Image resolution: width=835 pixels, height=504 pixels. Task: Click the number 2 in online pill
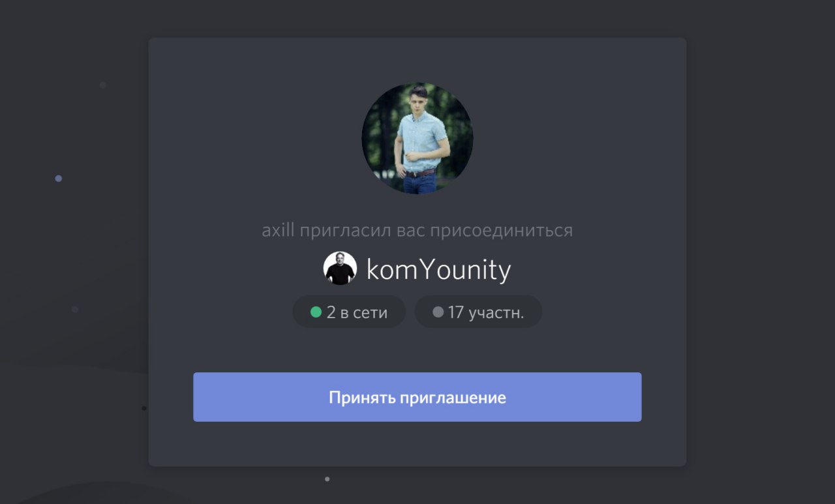[331, 312]
